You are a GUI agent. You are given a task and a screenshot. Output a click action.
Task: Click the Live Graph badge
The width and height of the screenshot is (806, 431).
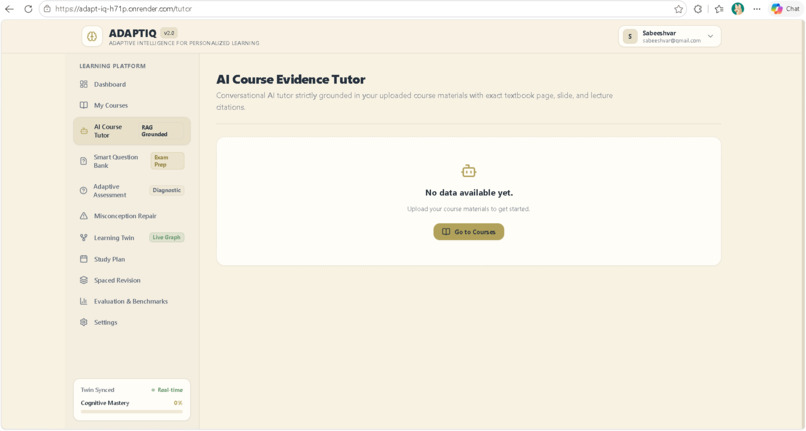(167, 238)
